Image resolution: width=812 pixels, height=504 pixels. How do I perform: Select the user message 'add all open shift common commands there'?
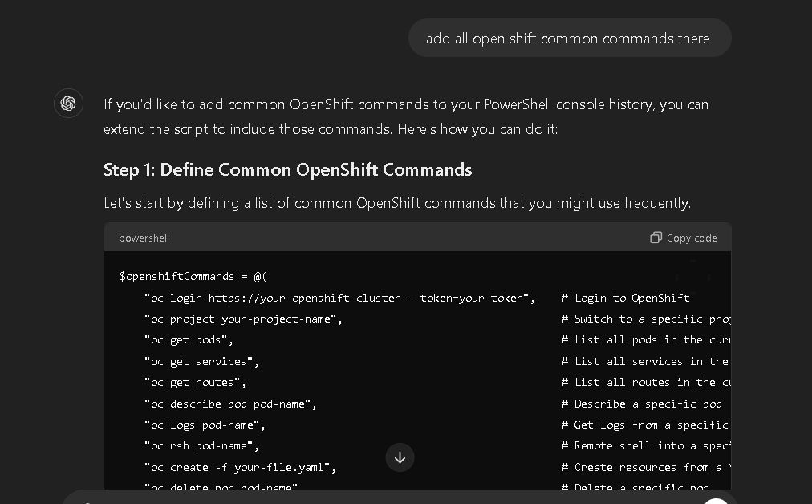[568, 39]
